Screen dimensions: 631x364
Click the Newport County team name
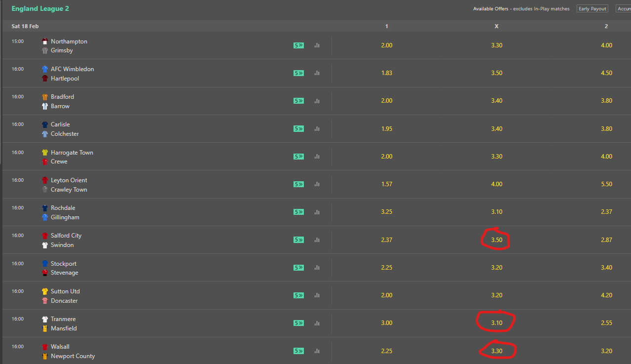pos(73,356)
